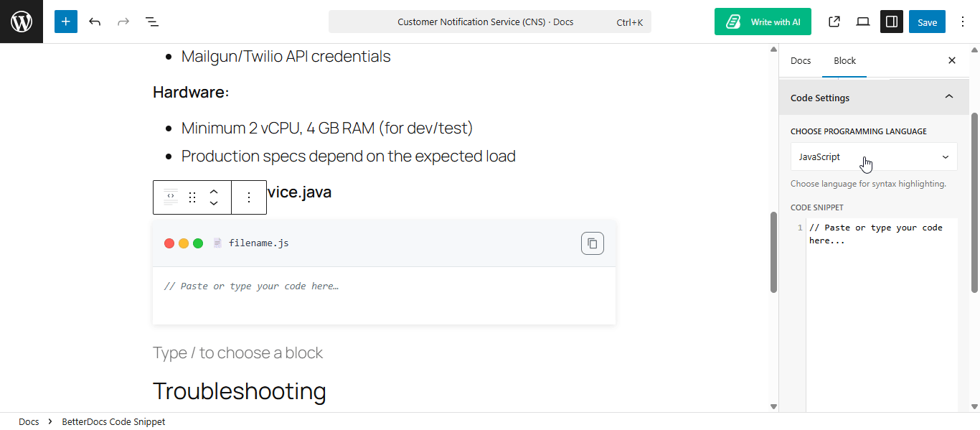Collapse the Code Settings panel

(874, 98)
